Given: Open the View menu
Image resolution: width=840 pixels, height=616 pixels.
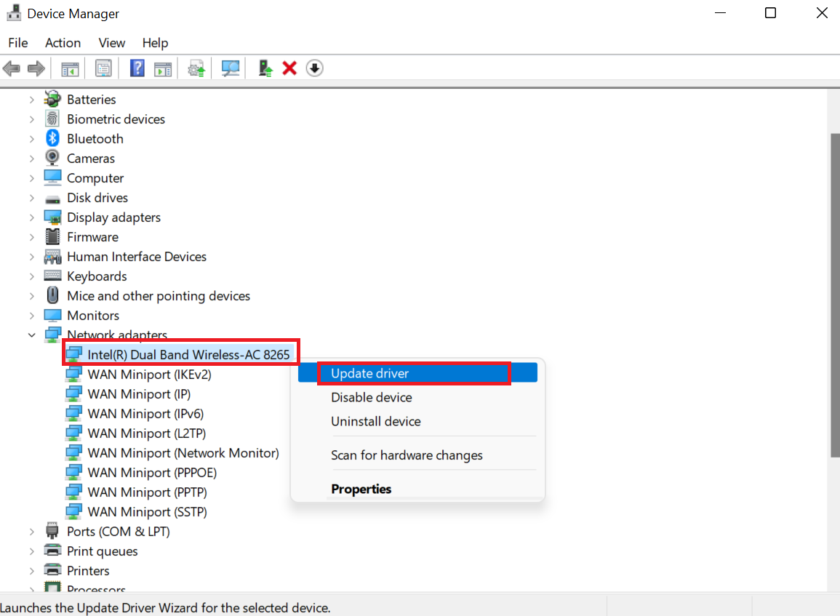Looking at the screenshot, I should [111, 43].
